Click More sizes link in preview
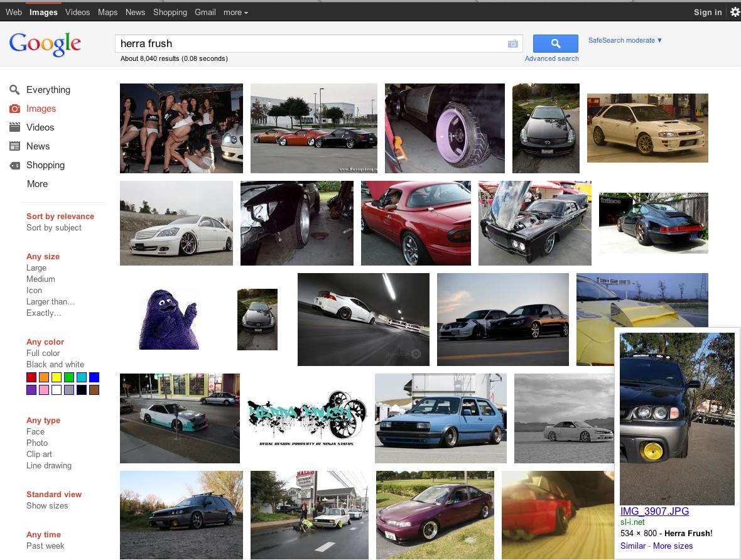Image resolution: width=741 pixels, height=560 pixels. click(673, 546)
